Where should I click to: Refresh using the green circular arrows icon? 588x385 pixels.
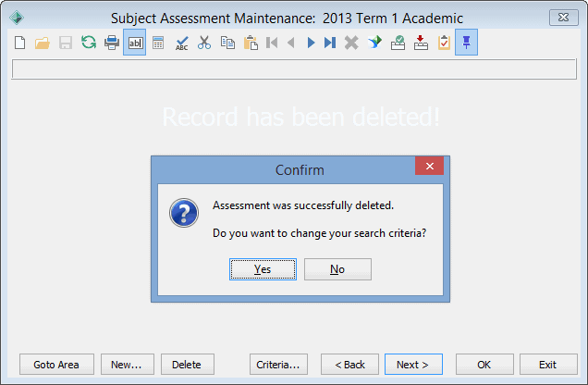coord(89,42)
